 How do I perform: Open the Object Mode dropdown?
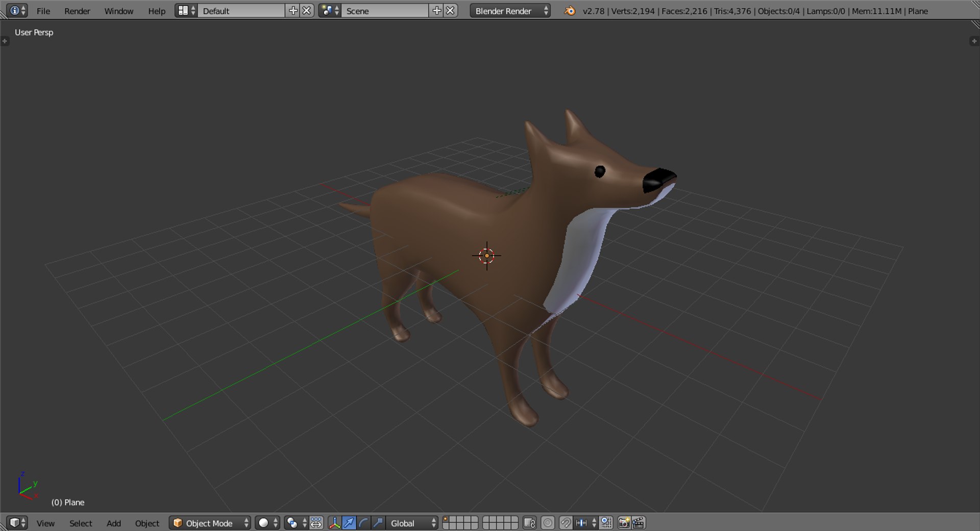point(210,523)
